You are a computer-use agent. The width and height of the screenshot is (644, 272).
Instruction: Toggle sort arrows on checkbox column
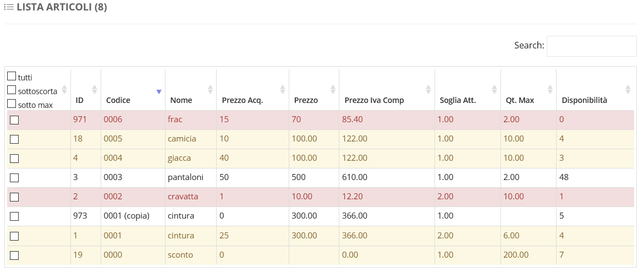[64, 89]
